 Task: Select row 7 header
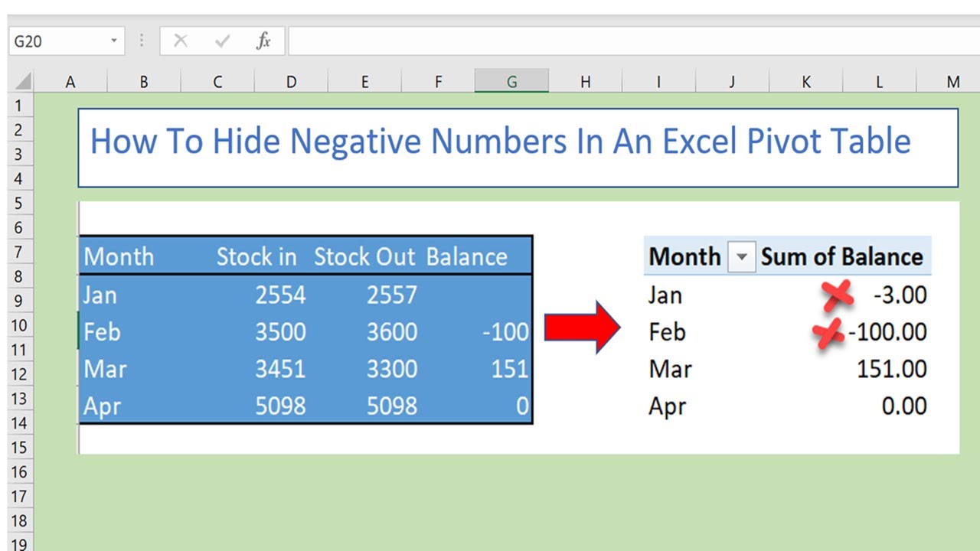pyautogui.click(x=20, y=252)
